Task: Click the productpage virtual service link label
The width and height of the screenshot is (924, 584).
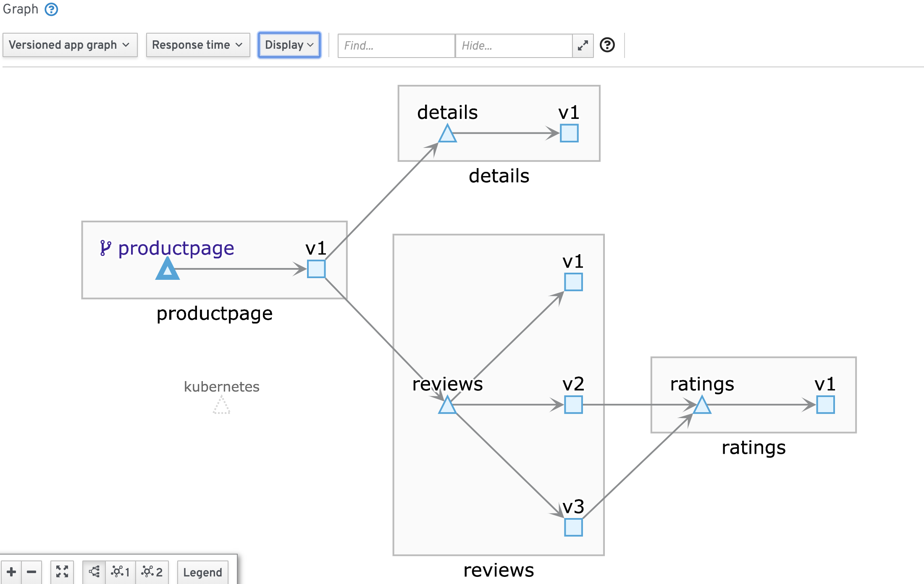Action: coord(176,248)
